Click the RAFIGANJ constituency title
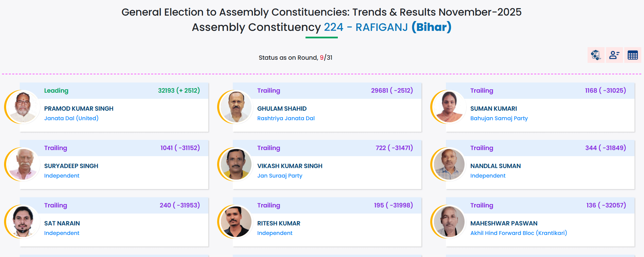Viewport: 644px width, 257px height. tap(381, 27)
